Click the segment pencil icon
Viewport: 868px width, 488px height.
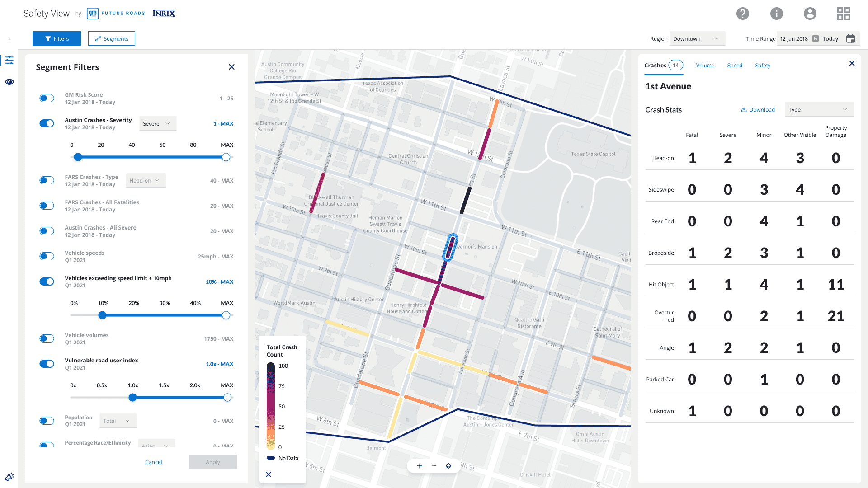coord(97,38)
